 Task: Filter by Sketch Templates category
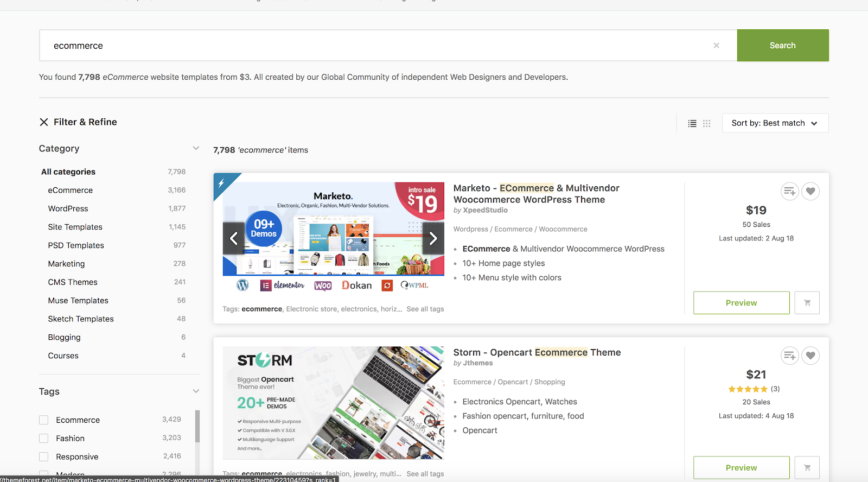[x=81, y=319]
